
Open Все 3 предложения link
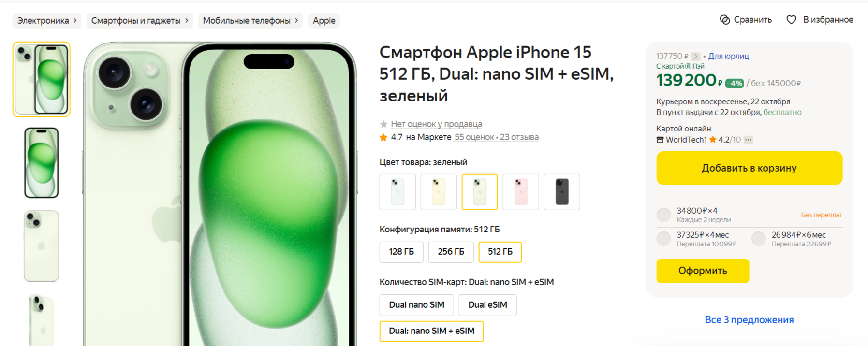point(749,320)
